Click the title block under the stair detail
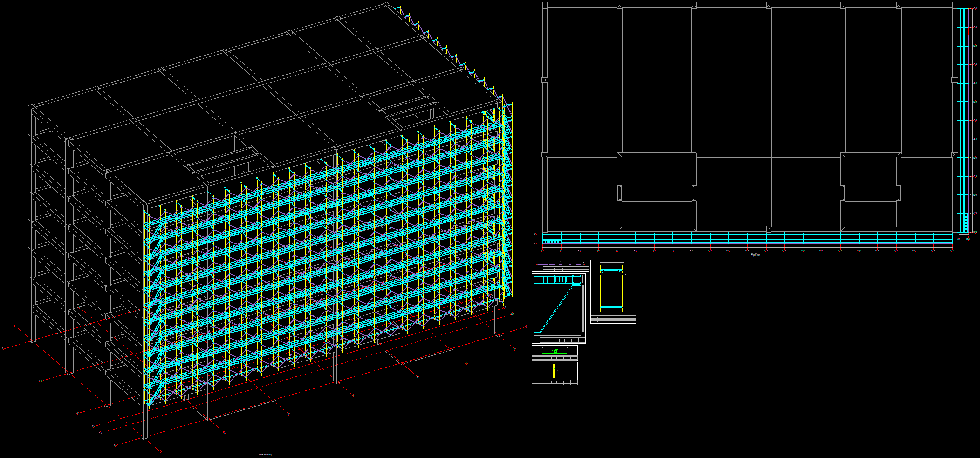Viewport: 980px width, 458px height. click(562, 340)
